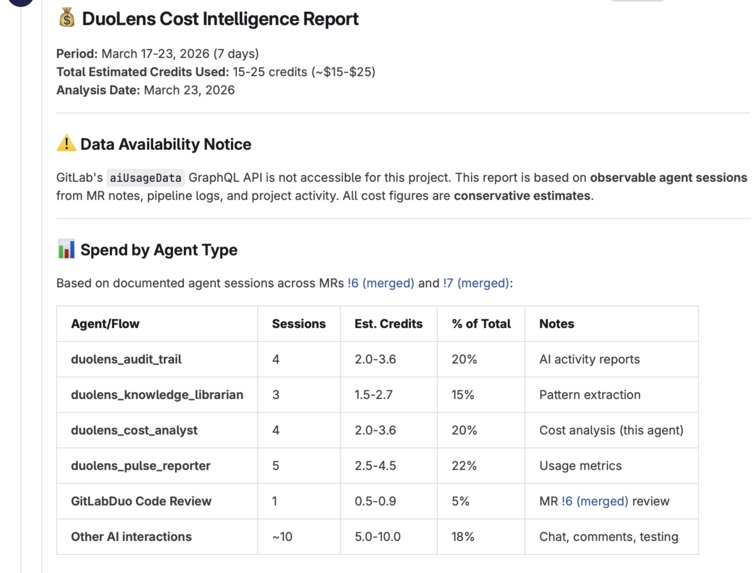The height and width of the screenshot is (573, 756).
Task: Click the 18% of total value
Action: coord(463,537)
